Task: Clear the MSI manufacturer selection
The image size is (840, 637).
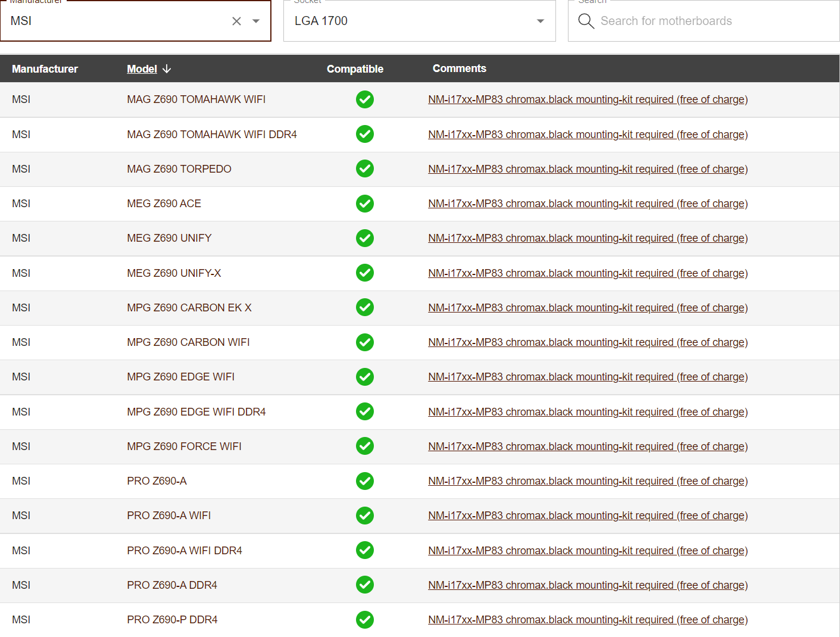Action: [x=236, y=21]
